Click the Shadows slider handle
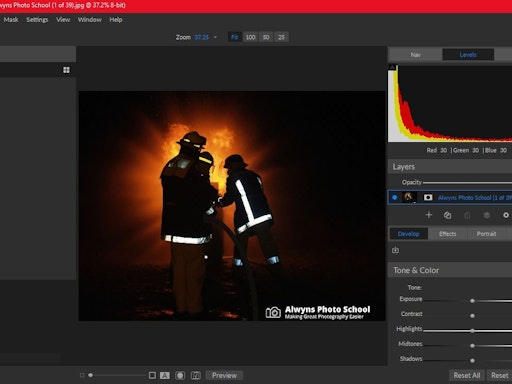The image size is (512, 384). [x=472, y=360]
